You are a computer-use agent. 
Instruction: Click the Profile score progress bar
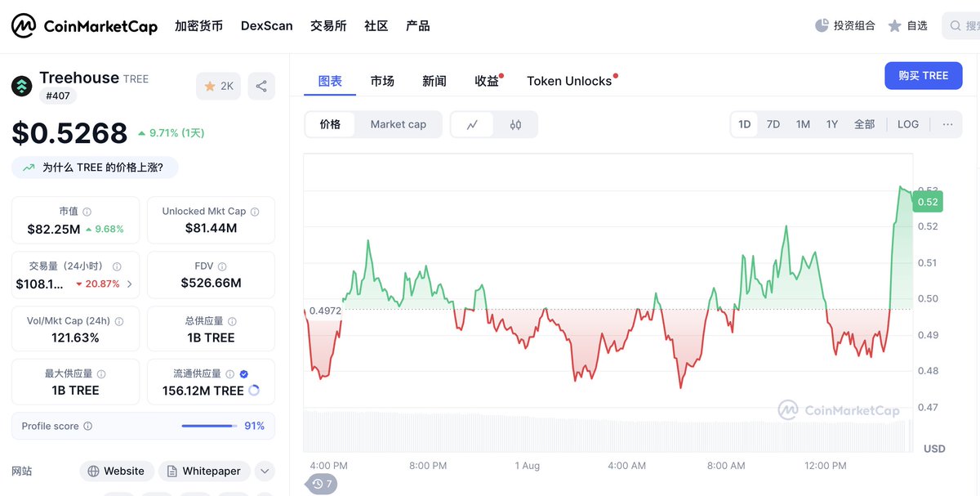pos(209,426)
